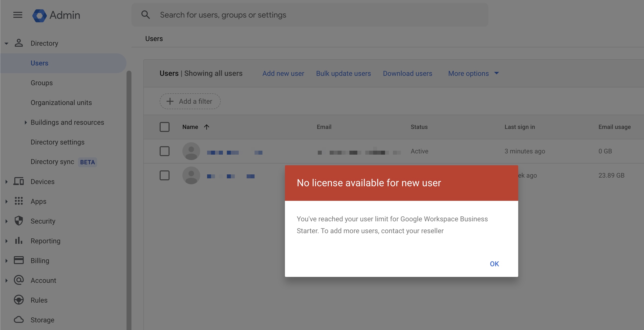Click the Storage cloud icon

click(x=19, y=320)
